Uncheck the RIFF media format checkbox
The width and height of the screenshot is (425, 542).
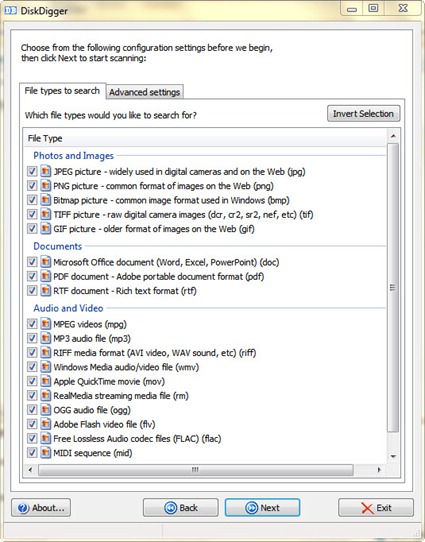tap(32, 353)
